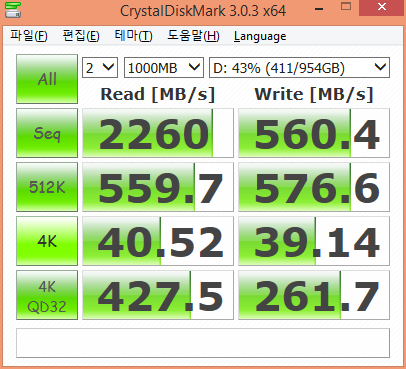Start the Seq benchmark test
The height and width of the screenshot is (369, 406).
point(47,133)
